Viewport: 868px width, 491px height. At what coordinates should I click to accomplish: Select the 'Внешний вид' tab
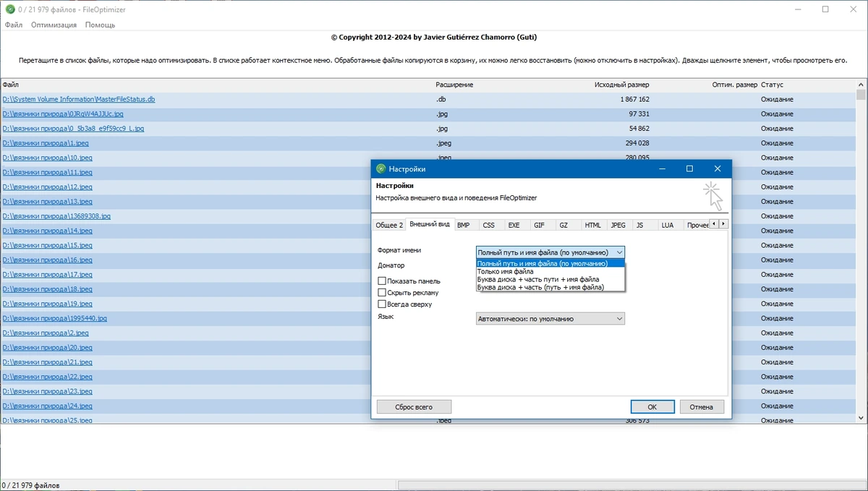tap(430, 224)
